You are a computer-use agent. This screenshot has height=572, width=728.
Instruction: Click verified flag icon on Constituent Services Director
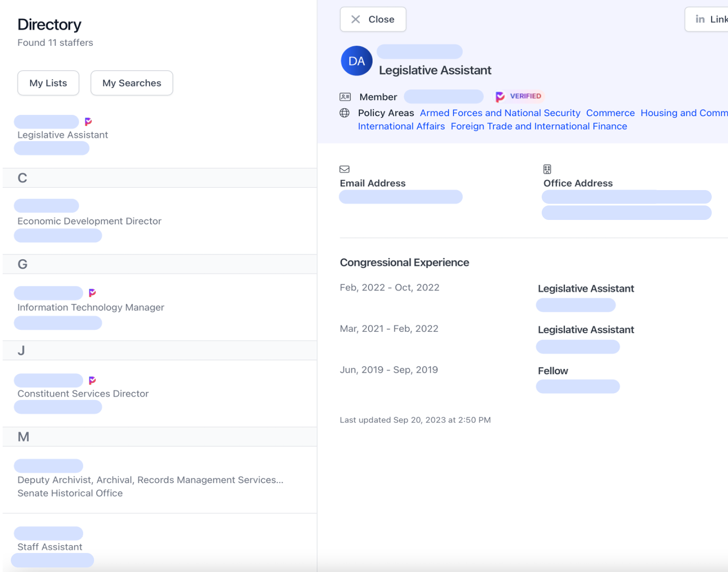(x=92, y=380)
